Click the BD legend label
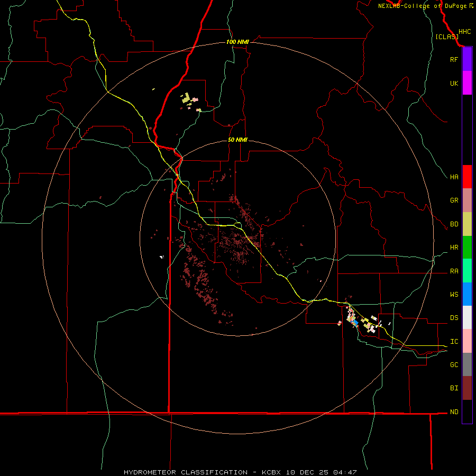The image size is (476, 476). point(454,224)
